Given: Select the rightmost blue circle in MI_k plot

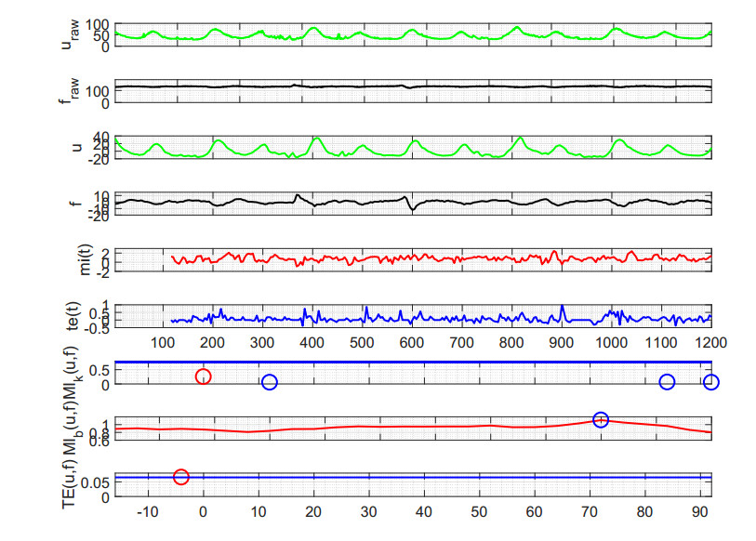Looking at the screenshot, I should tap(711, 382).
